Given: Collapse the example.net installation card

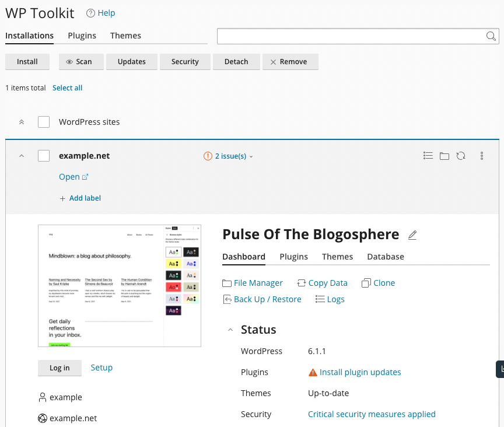Looking at the screenshot, I should coord(22,156).
